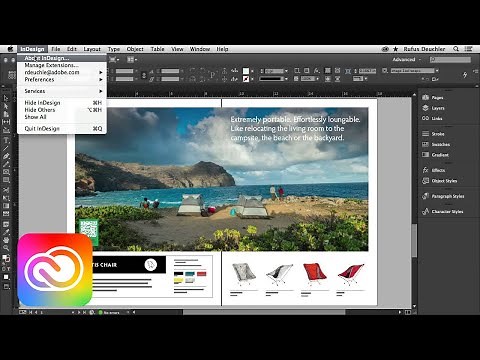Select the Rectangle Frame tool
The image size is (480, 360).
[6, 172]
